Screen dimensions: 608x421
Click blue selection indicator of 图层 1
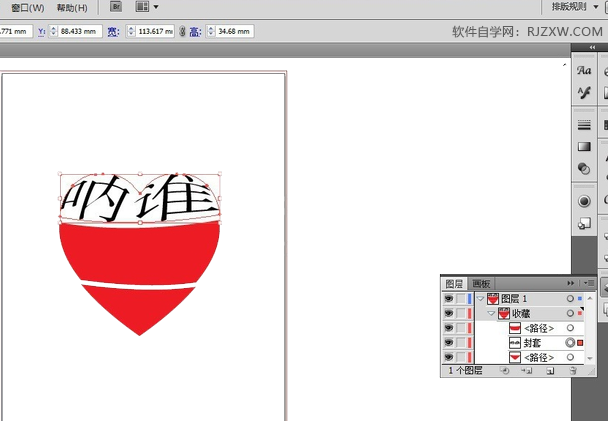580,298
